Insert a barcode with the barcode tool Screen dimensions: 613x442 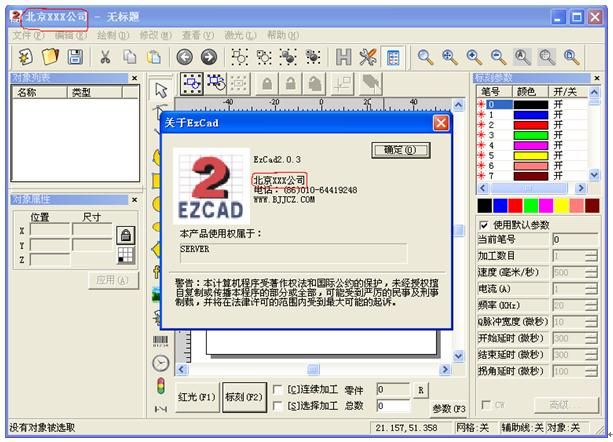[160, 341]
